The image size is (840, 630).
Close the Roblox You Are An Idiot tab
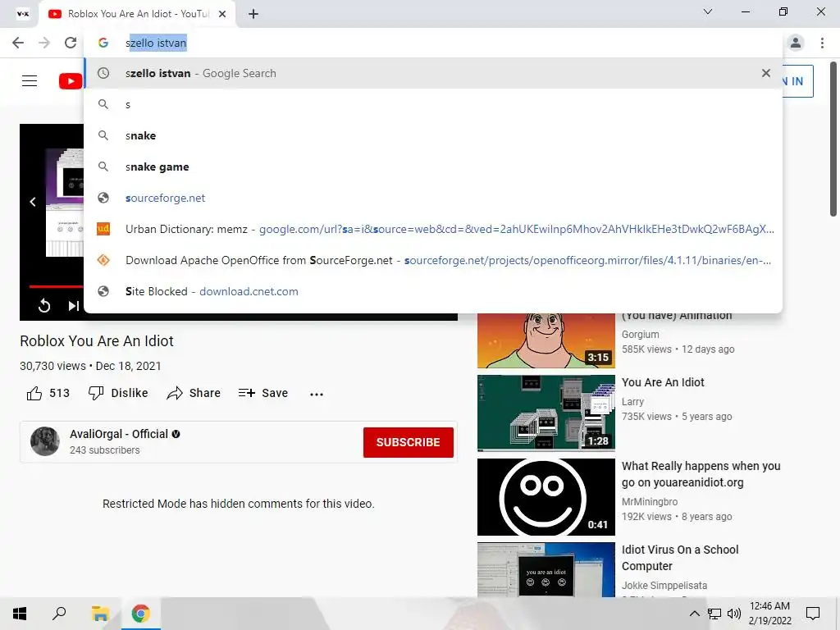(222, 14)
